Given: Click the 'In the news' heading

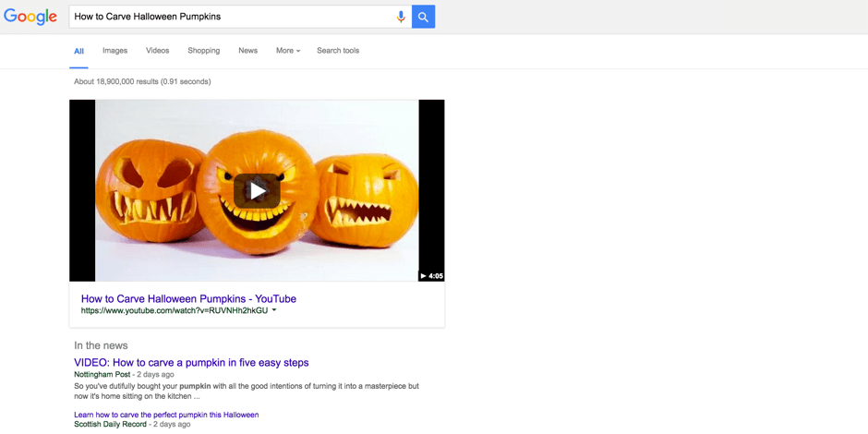Looking at the screenshot, I should (x=101, y=345).
